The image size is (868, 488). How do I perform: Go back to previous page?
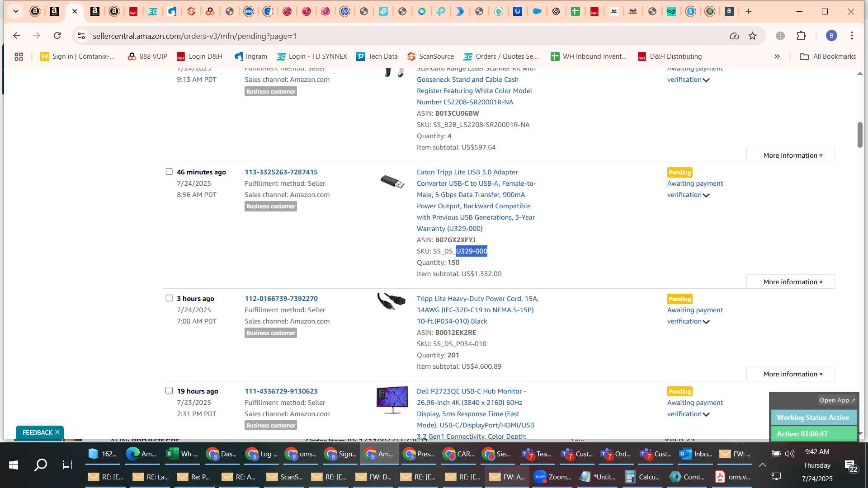(x=17, y=36)
